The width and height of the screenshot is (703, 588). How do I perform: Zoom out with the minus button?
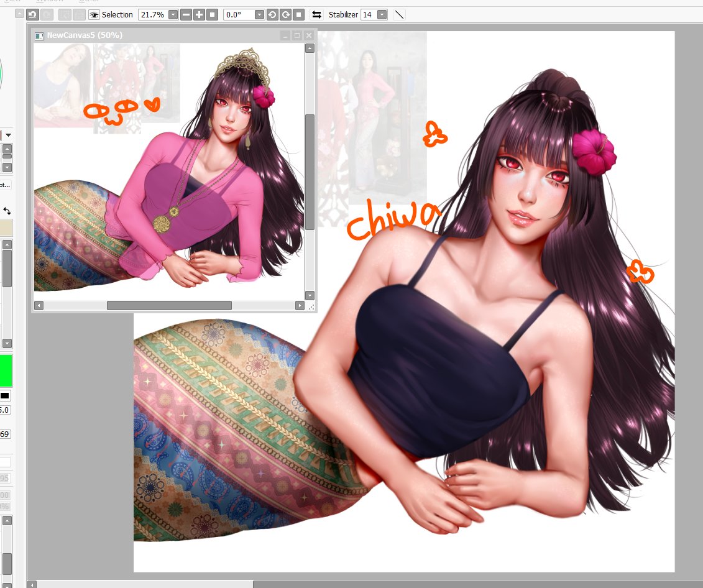click(186, 15)
